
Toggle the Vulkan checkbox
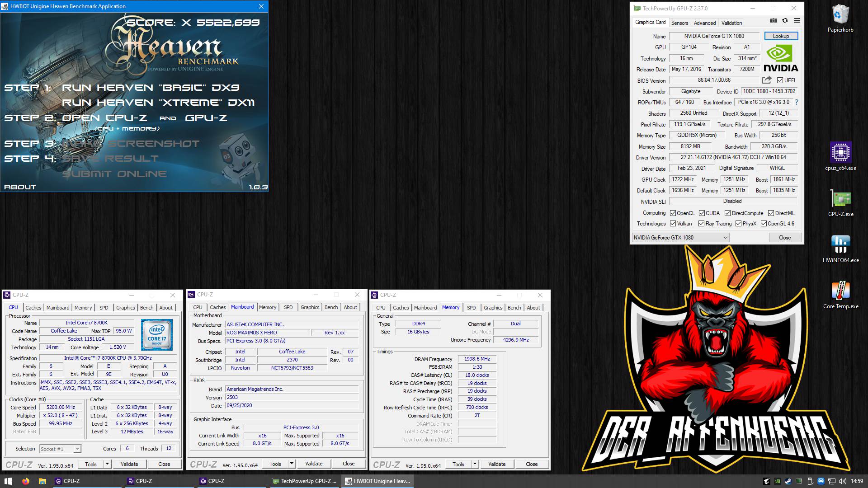pyautogui.click(x=673, y=224)
